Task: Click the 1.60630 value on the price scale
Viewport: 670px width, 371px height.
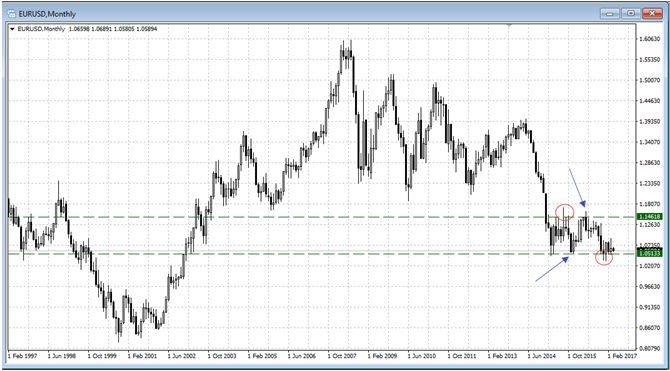Action: click(649, 39)
